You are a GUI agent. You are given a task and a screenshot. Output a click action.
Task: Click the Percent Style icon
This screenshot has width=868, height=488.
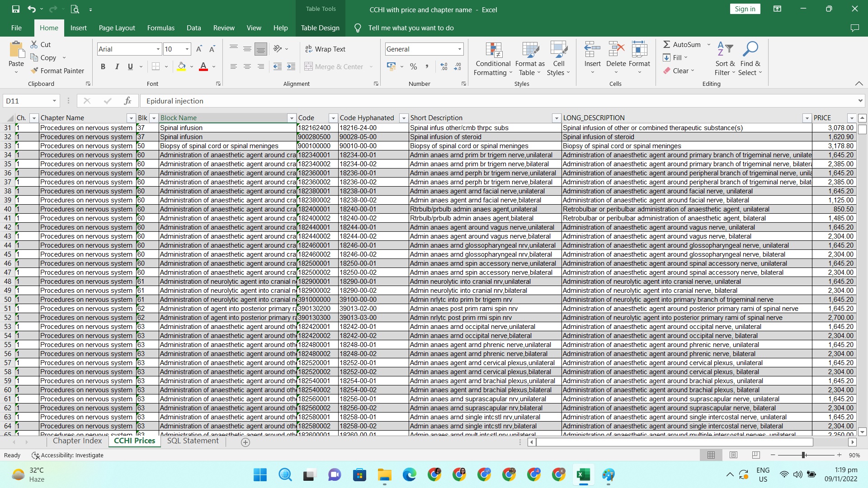[413, 66]
